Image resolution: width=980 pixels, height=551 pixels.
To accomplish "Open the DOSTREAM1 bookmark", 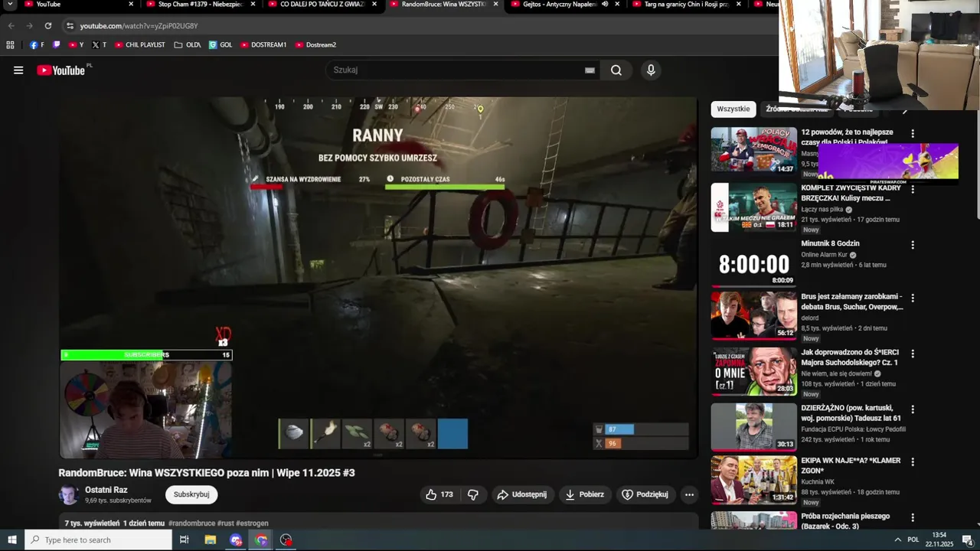I will click(x=263, y=44).
